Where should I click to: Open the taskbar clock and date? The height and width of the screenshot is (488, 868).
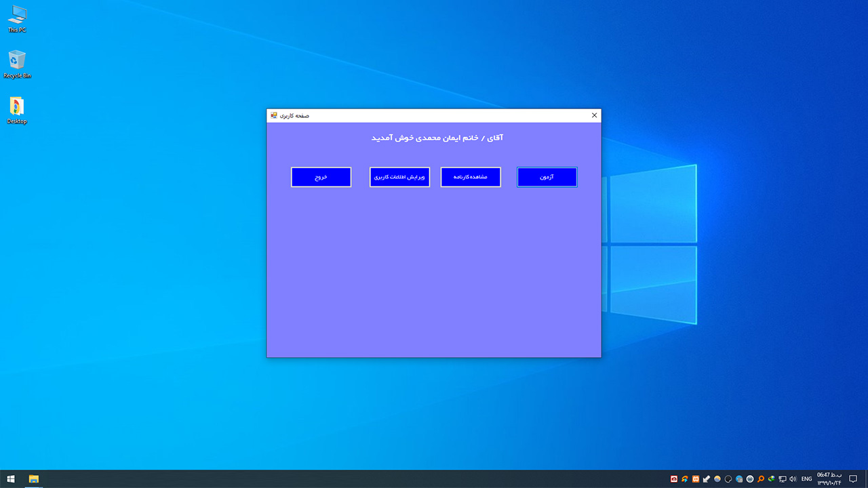[829, 479]
